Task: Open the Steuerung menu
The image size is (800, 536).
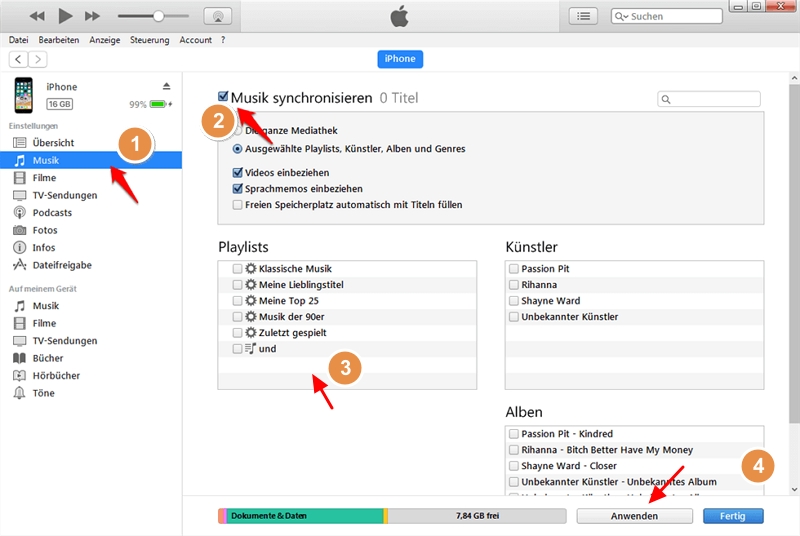Action: click(148, 40)
